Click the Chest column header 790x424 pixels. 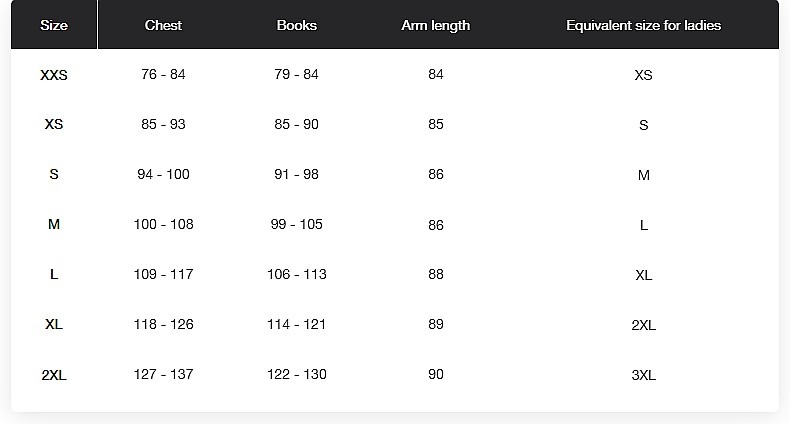pyautogui.click(x=163, y=25)
